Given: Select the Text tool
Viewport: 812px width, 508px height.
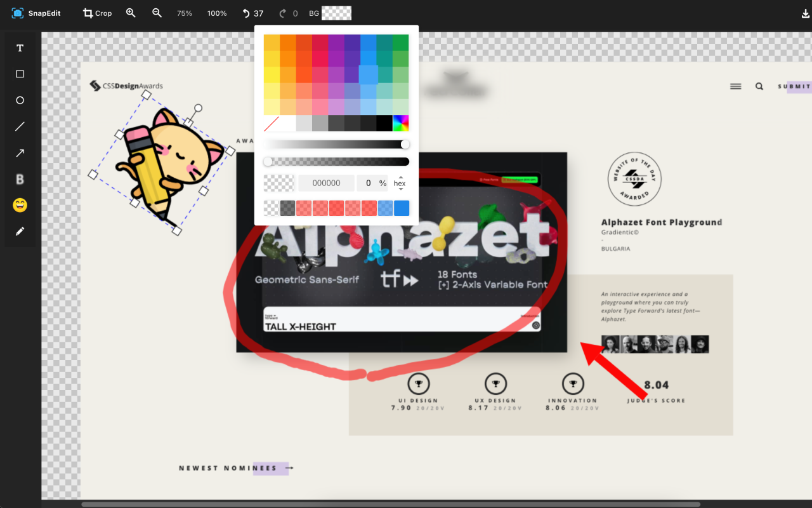Looking at the screenshot, I should [x=19, y=48].
